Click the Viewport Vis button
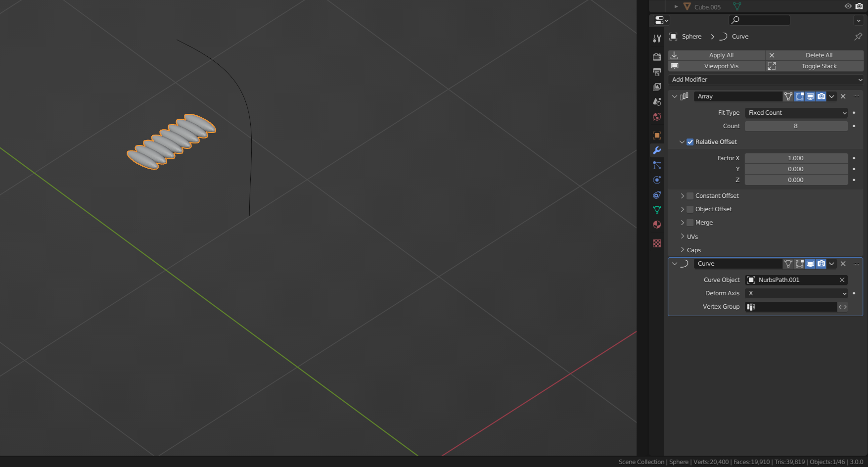Viewport: 868px width, 467px height. (x=717, y=66)
